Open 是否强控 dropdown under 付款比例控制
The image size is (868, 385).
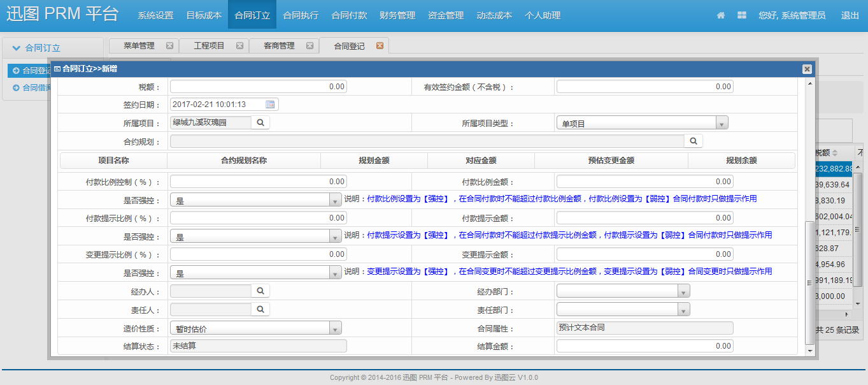coord(335,200)
